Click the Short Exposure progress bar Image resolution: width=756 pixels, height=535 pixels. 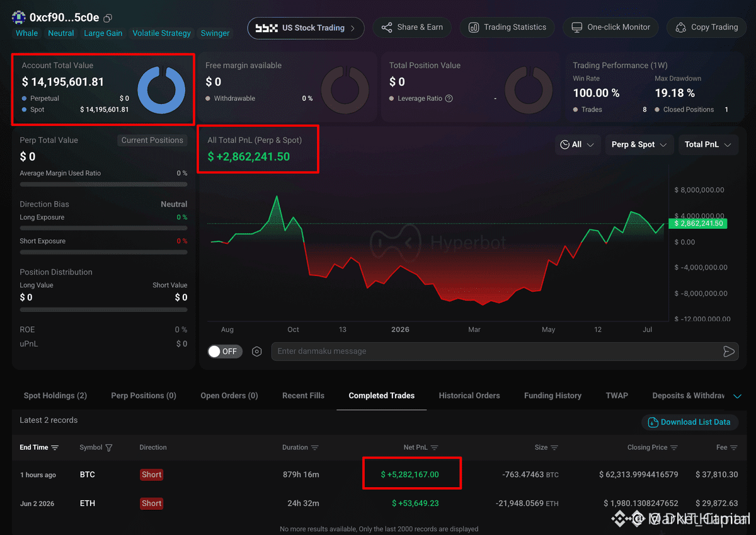tap(103, 252)
